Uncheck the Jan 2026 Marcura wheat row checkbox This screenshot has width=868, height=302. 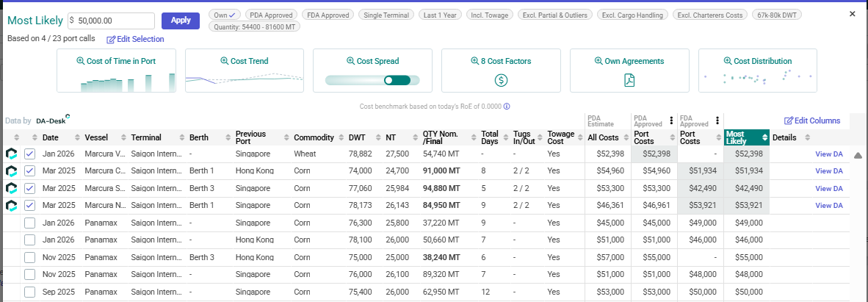[x=29, y=154]
